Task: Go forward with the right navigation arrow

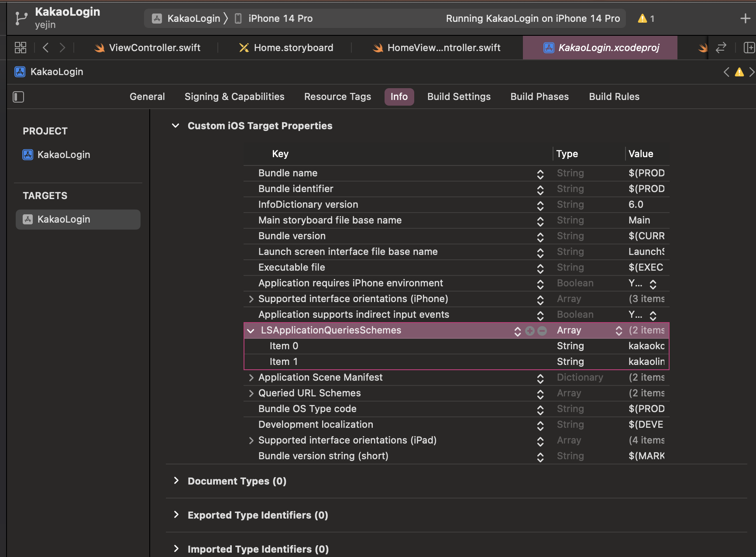Action: click(62, 48)
